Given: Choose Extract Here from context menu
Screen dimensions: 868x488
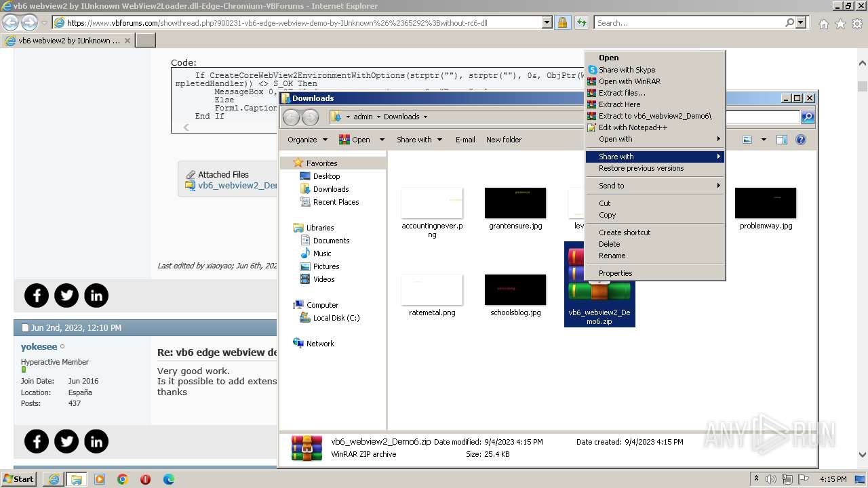Looking at the screenshot, I should coord(655,104).
